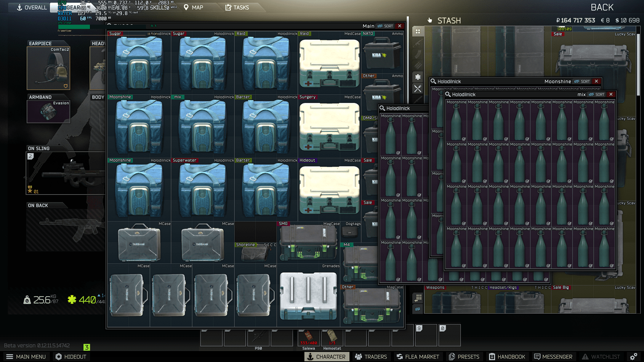Select the Shoreline S I C C pouch
644x362 pixels.
click(x=256, y=253)
